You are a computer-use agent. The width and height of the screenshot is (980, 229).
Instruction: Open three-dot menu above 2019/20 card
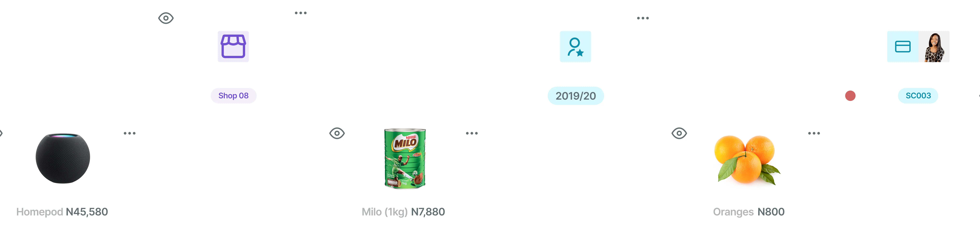(x=643, y=18)
